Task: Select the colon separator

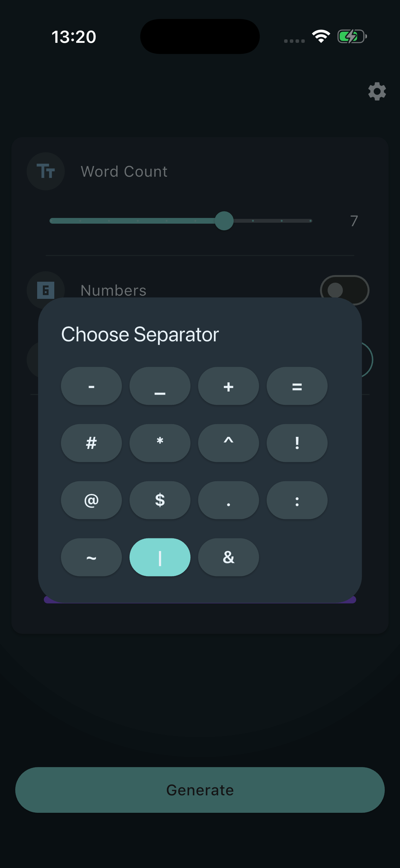Action: tap(297, 500)
